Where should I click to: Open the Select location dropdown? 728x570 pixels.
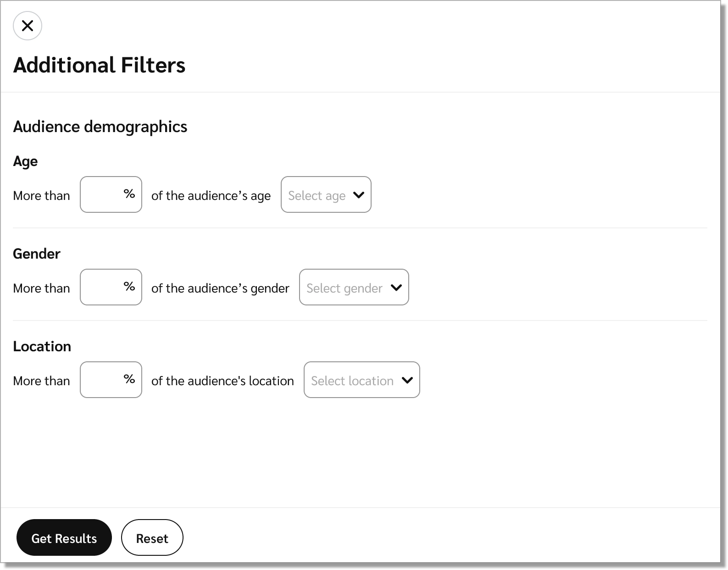pyautogui.click(x=352, y=381)
